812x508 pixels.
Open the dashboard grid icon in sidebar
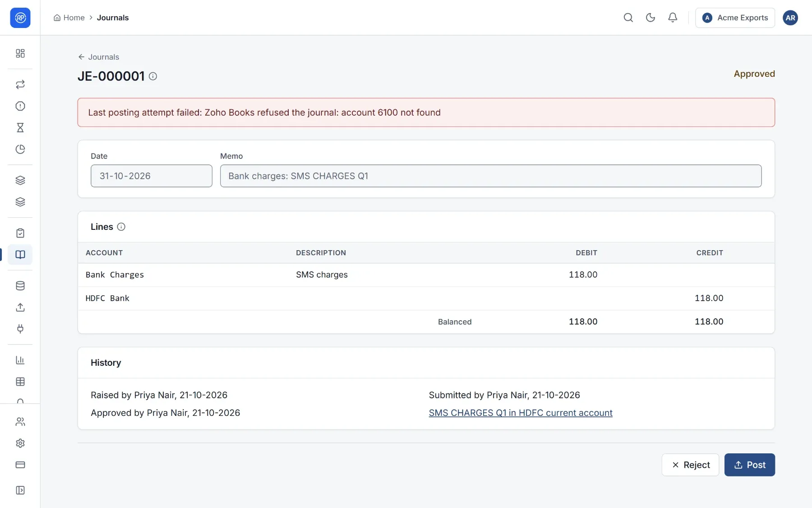[x=20, y=53]
